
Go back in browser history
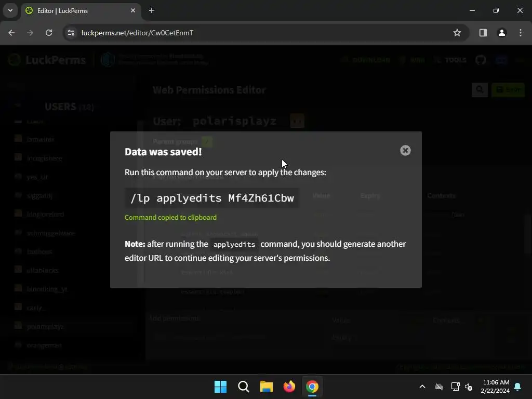click(x=11, y=33)
